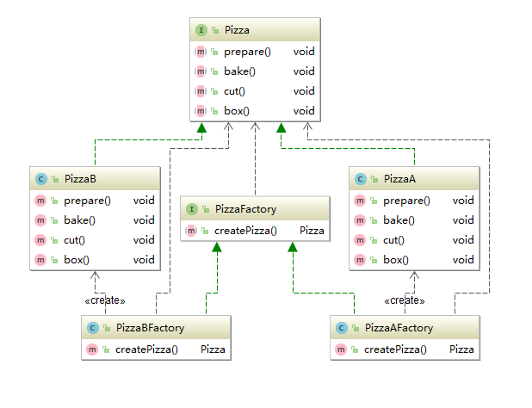Click method icon of PizzaA cut()
The height and width of the screenshot is (408, 532).
coord(360,240)
